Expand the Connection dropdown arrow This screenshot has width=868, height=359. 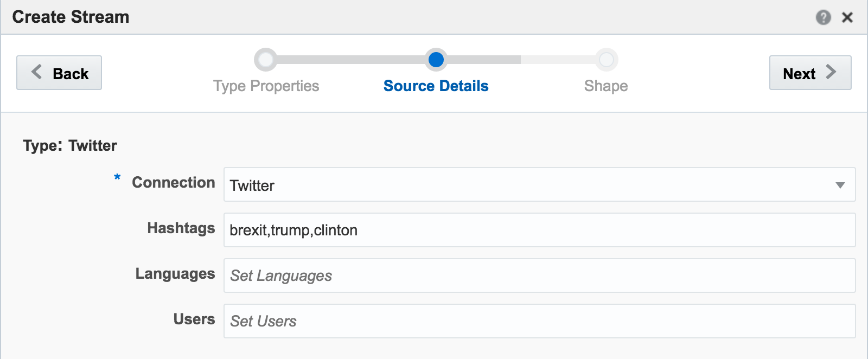point(840,185)
